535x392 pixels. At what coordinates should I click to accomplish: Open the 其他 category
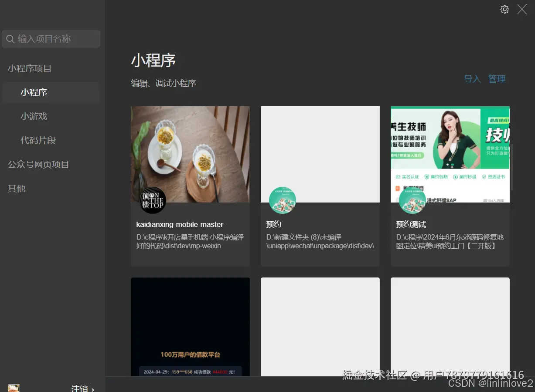(x=17, y=188)
